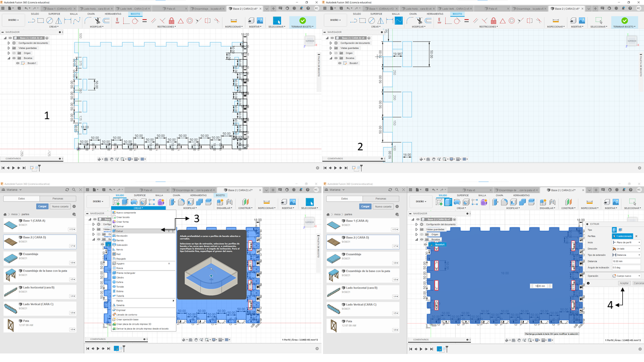
Task: Open the Measure tool under INSPECCIONAR, top-left window
Action: [x=233, y=21]
